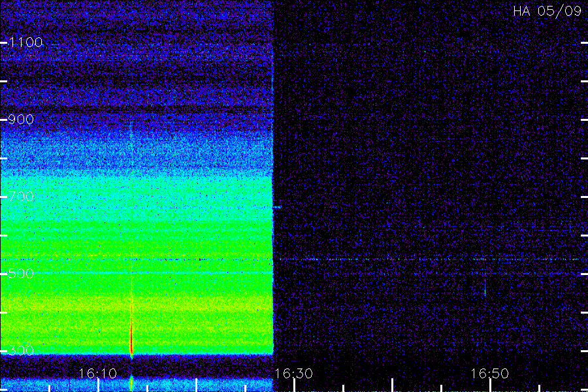Click the 900 frequency axis label

[x=21, y=120]
